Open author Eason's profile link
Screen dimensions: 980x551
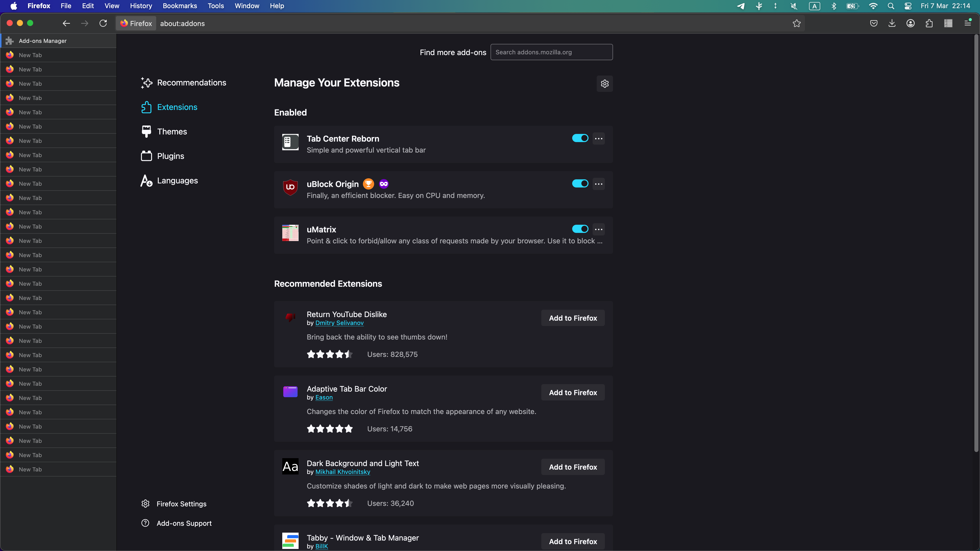coord(324,397)
